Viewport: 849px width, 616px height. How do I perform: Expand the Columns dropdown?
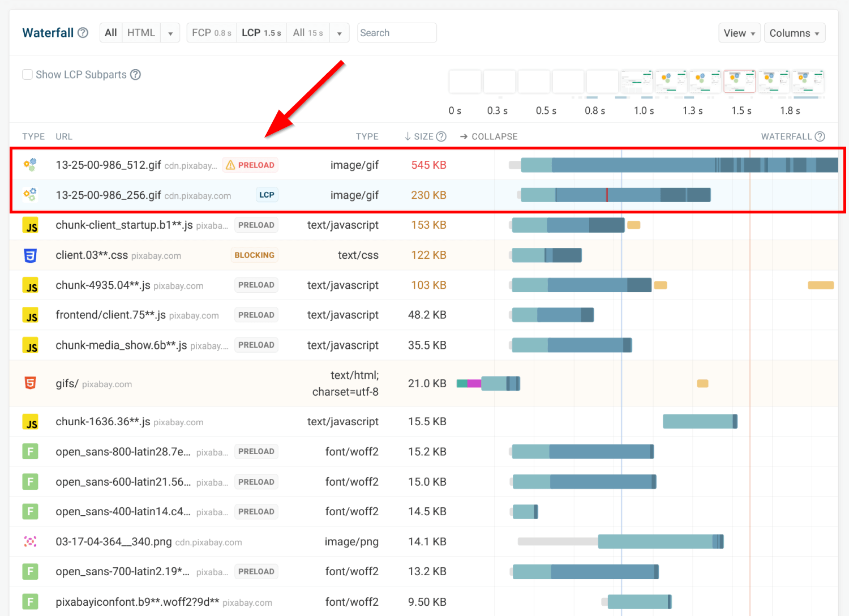point(794,33)
